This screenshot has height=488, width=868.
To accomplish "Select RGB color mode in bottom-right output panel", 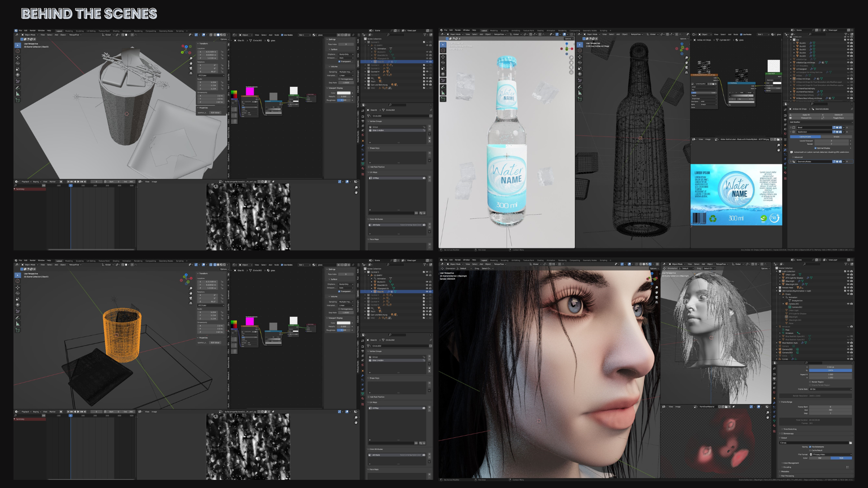I will click(841, 458).
